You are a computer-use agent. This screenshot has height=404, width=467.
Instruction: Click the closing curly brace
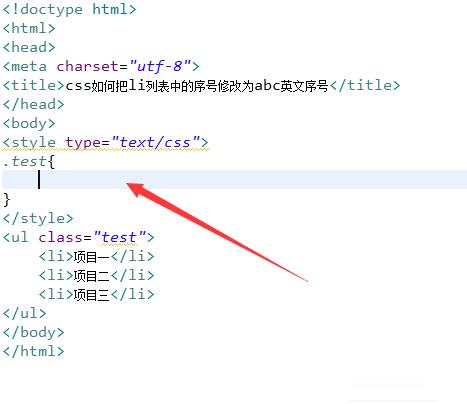7,200
